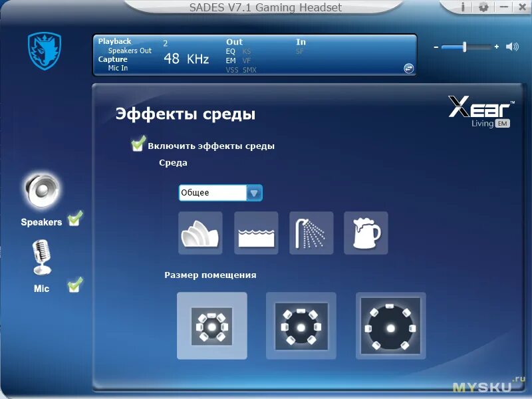Click VF indicator in Out status

click(x=247, y=61)
